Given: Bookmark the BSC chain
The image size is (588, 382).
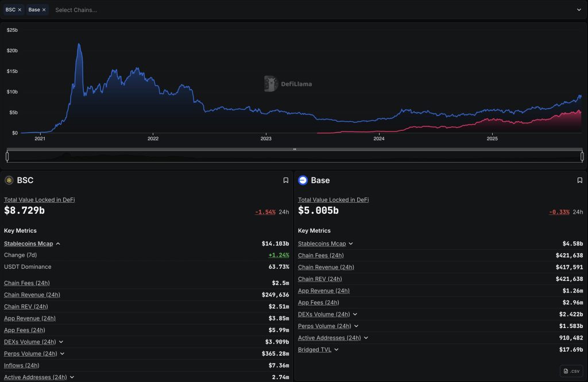Looking at the screenshot, I should click(x=285, y=180).
